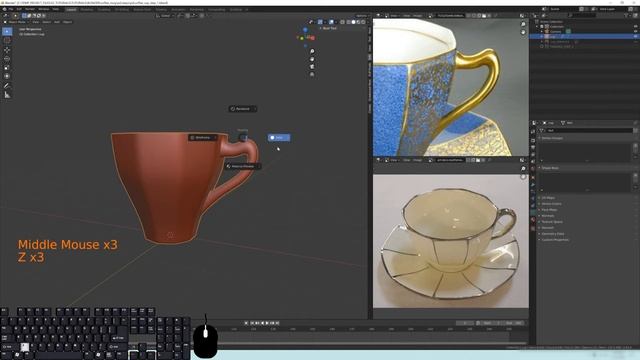
Task: Choose Material Preview in the pie menu
Action: 242,166
